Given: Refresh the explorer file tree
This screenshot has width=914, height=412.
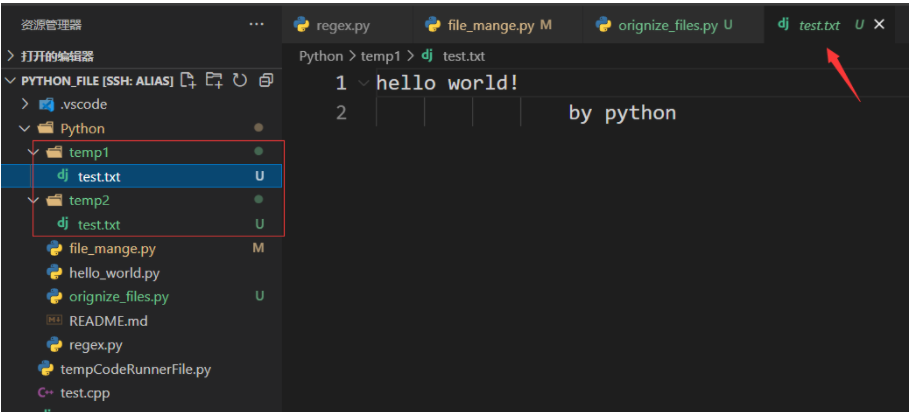Looking at the screenshot, I should point(239,80).
